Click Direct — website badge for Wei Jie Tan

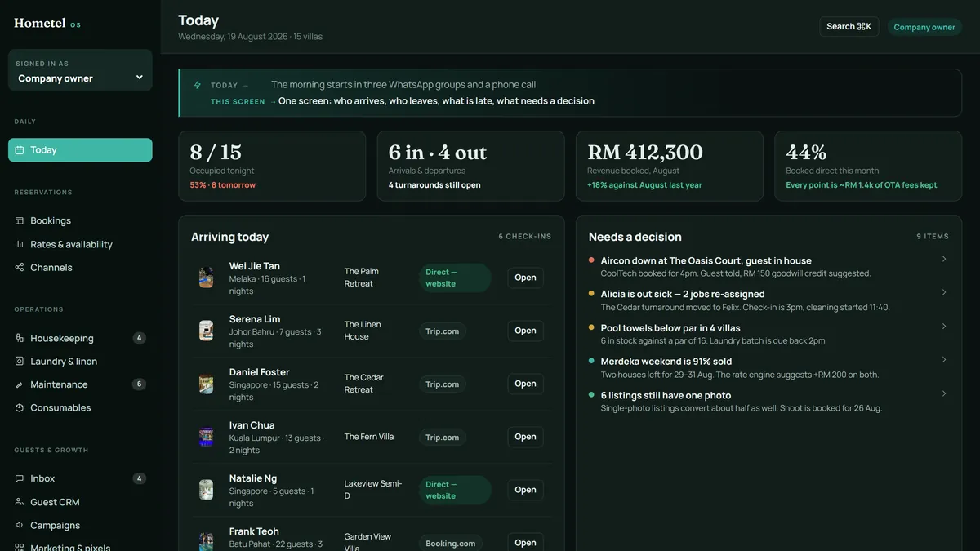click(455, 278)
